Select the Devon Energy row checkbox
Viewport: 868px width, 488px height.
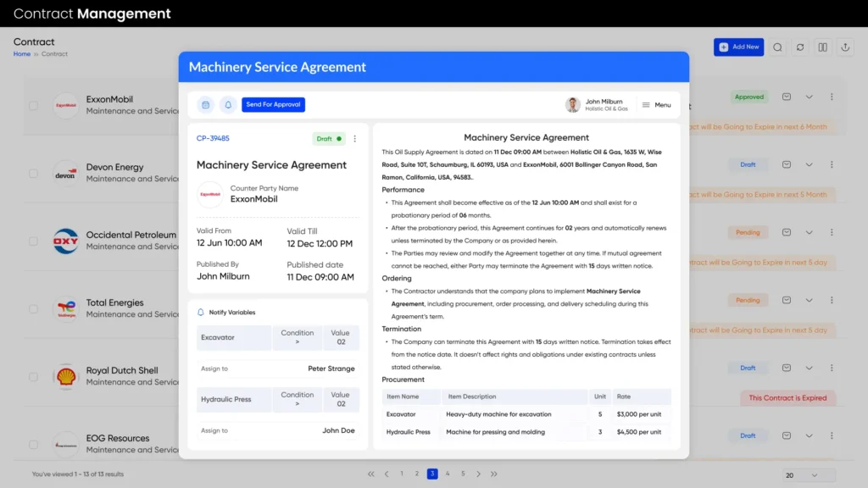point(34,173)
